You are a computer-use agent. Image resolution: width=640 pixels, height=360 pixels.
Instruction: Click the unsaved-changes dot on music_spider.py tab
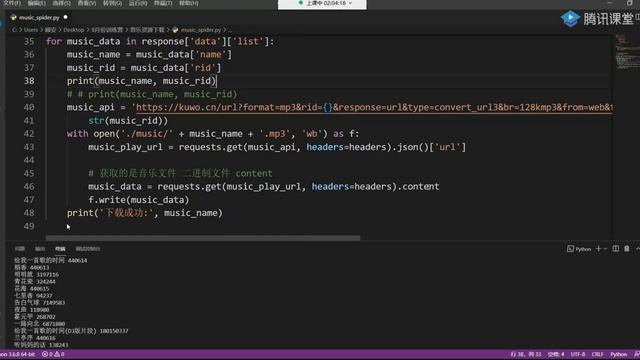click(x=65, y=17)
